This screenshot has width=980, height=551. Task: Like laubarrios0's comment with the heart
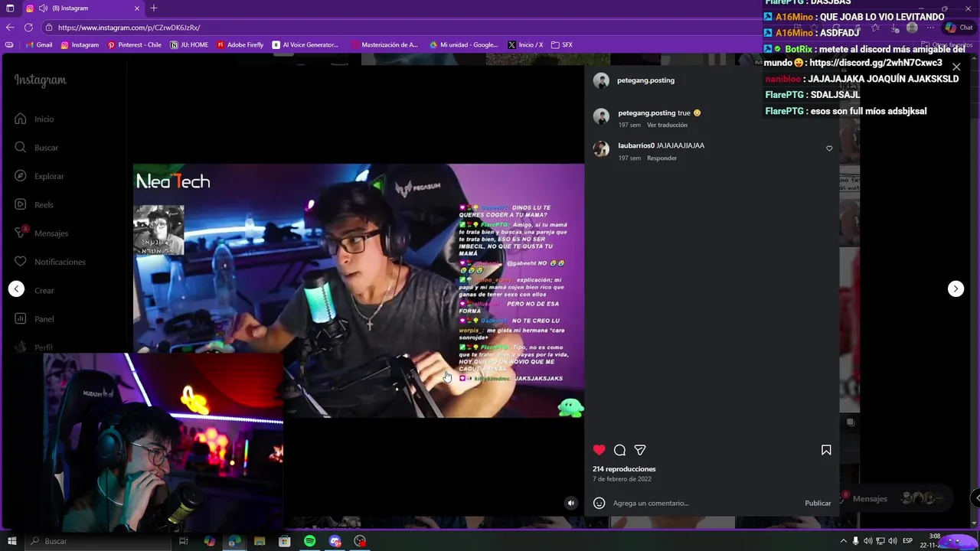pyautogui.click(x=829, y=148)
